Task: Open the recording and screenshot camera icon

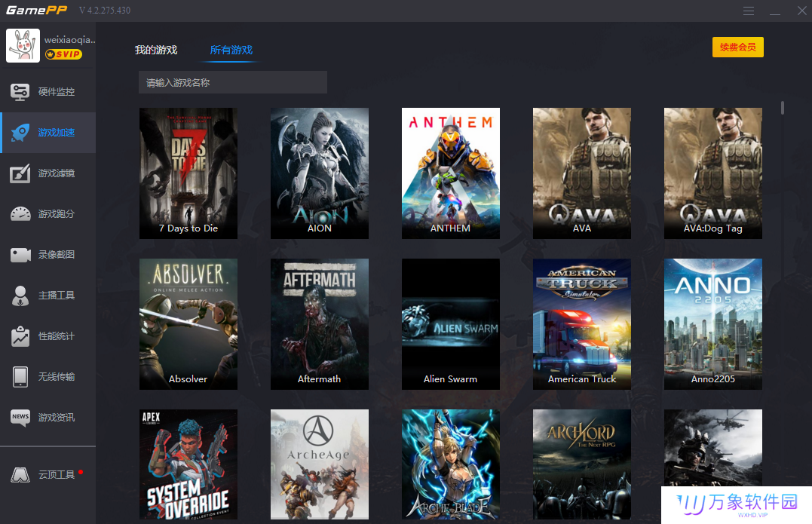Action: pos(20,255)
